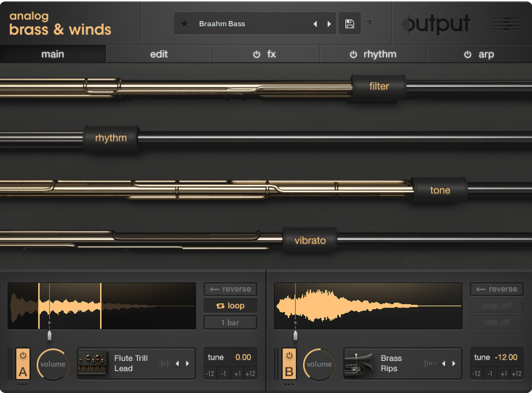The height and width of the screenshot is (393, 532).
Task: Switch to the edit tab
Action: [x=159, y=54]
